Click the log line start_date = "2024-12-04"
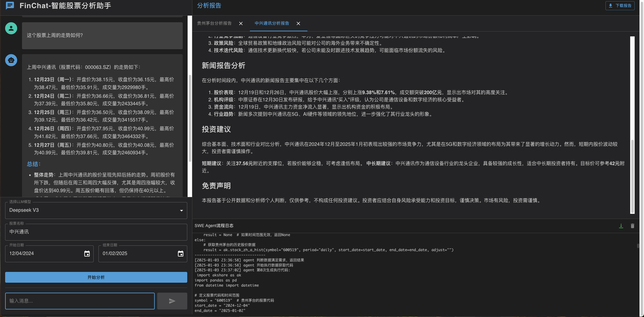The width and height of the screenshot is (644, 317). [222, 306]
